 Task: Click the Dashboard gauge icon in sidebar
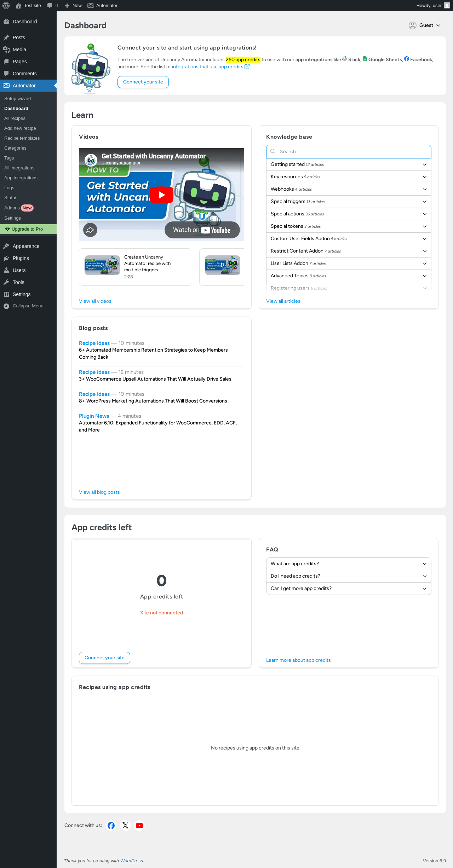[x=6, y=22]
